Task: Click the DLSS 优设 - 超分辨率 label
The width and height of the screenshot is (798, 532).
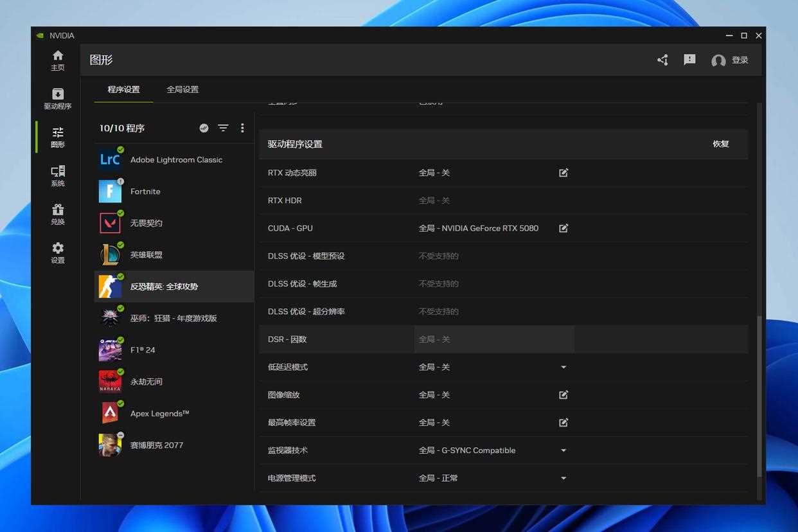Action: tap(306, 311)
